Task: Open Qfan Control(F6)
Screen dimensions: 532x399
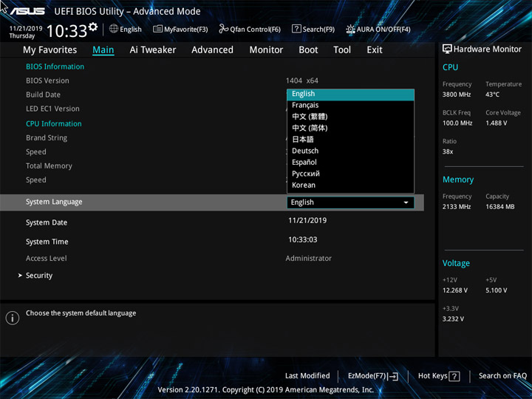Action: click(x=250, y=29)
